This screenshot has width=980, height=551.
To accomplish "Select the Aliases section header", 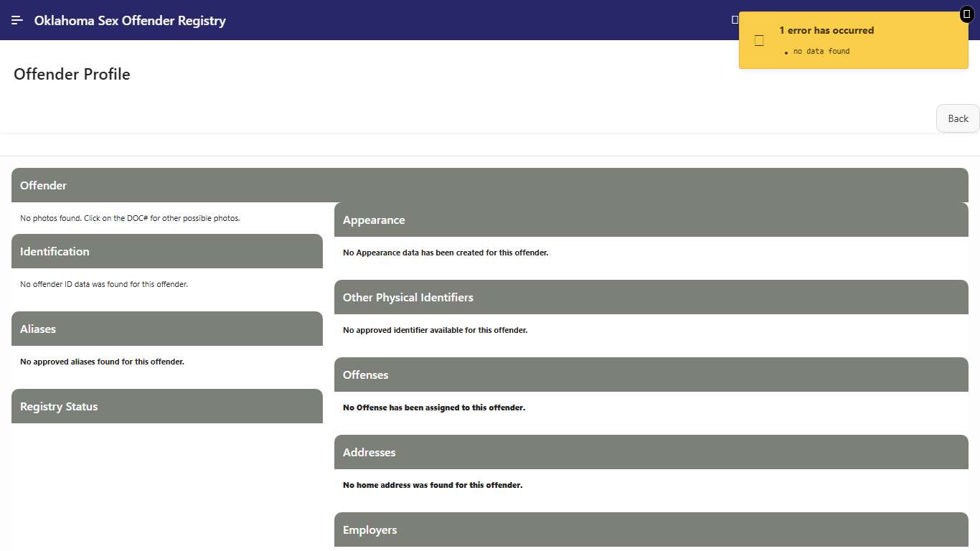I will (x=38, y=329).
